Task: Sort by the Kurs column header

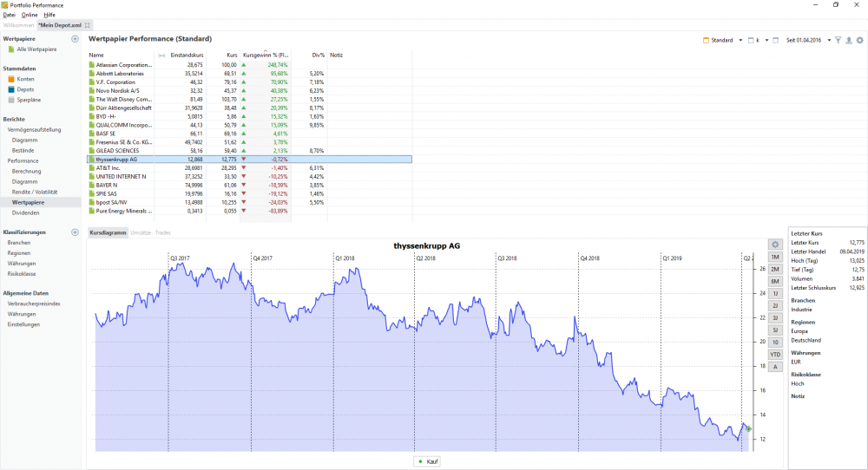Action: pyautogui.click(x=232, y=55)
